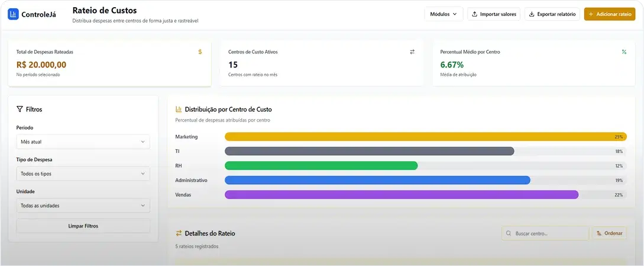Open the Tipo de Despesa dropdown

83,174
